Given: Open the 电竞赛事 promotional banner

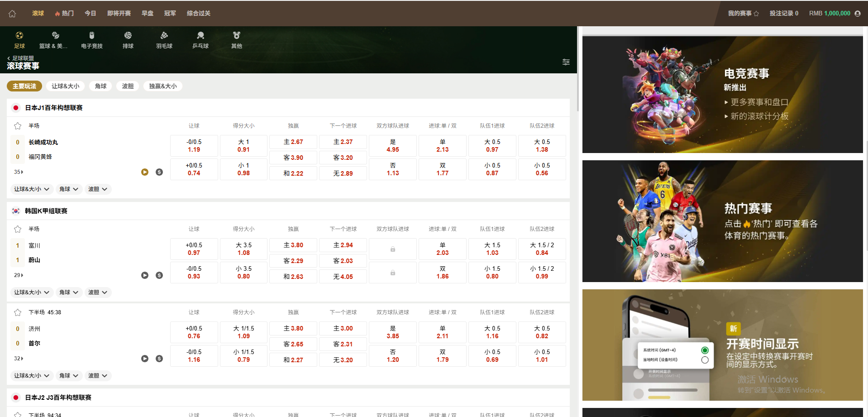Looking at the screenshot, I should [722, 94].
